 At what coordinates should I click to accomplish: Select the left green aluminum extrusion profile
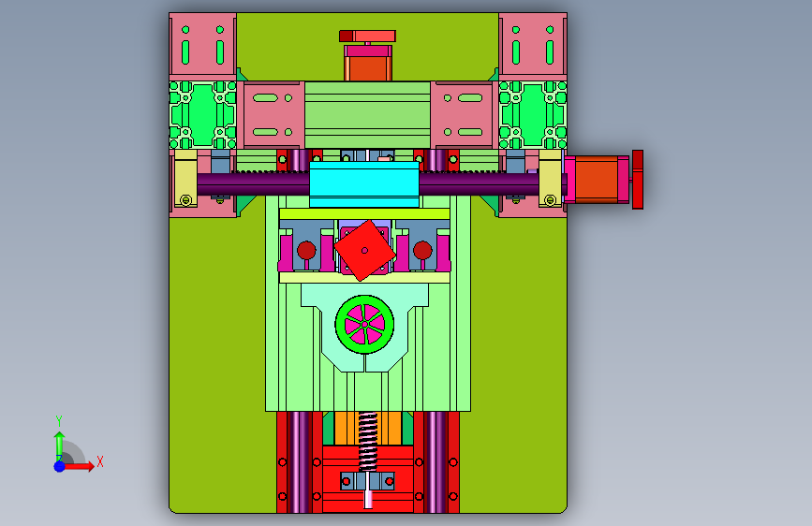202,115
